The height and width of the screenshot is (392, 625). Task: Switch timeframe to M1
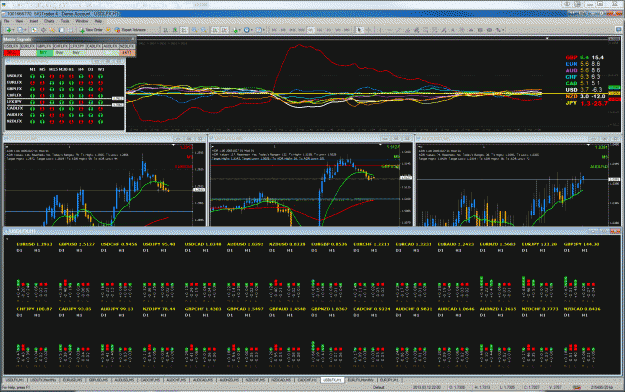tap(274, 30)
